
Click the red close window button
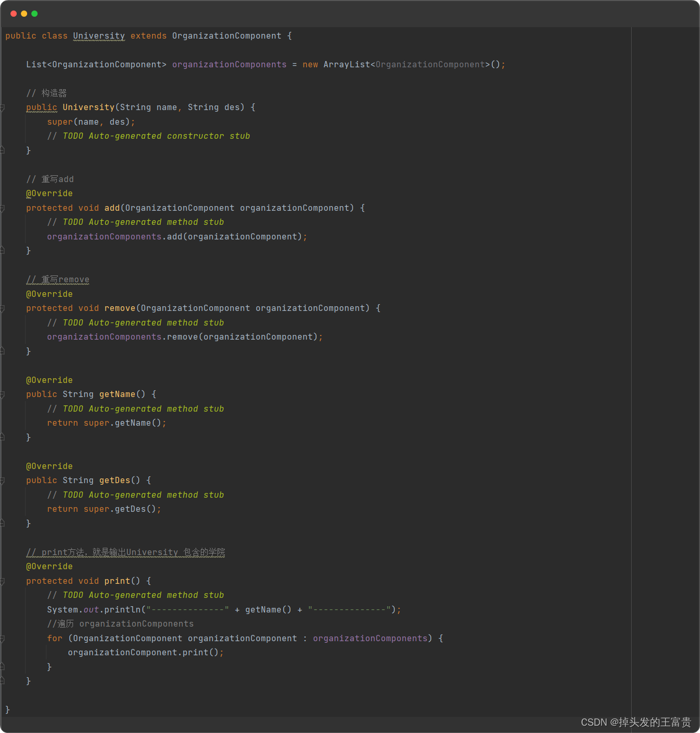tap(14, 14)
